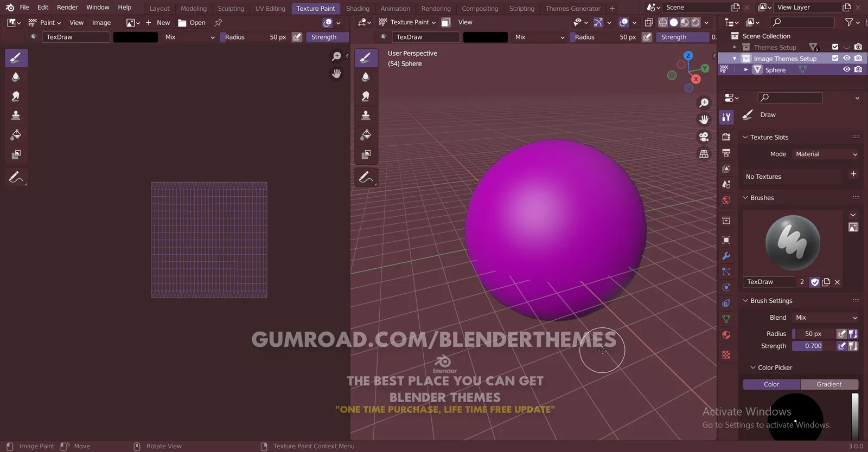This screenshot has width=868, height=452.
Task: Expand Themes Setup collection in outliner
Action: 735,47
